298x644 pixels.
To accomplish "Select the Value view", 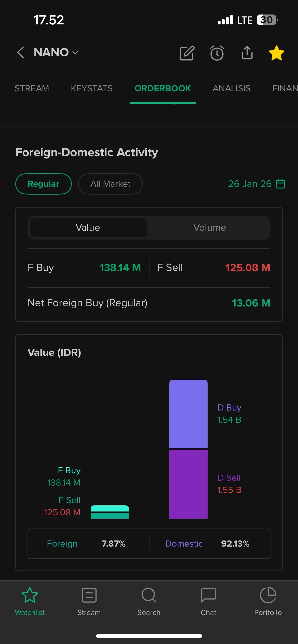I will tap(88, 228).
